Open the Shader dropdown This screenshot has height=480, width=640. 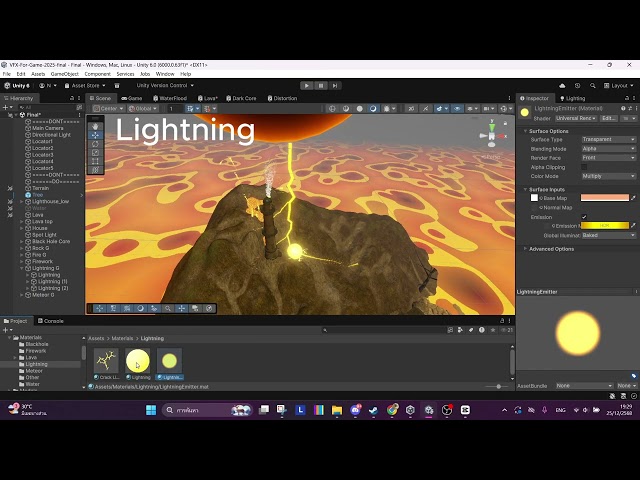click(576, 118)
